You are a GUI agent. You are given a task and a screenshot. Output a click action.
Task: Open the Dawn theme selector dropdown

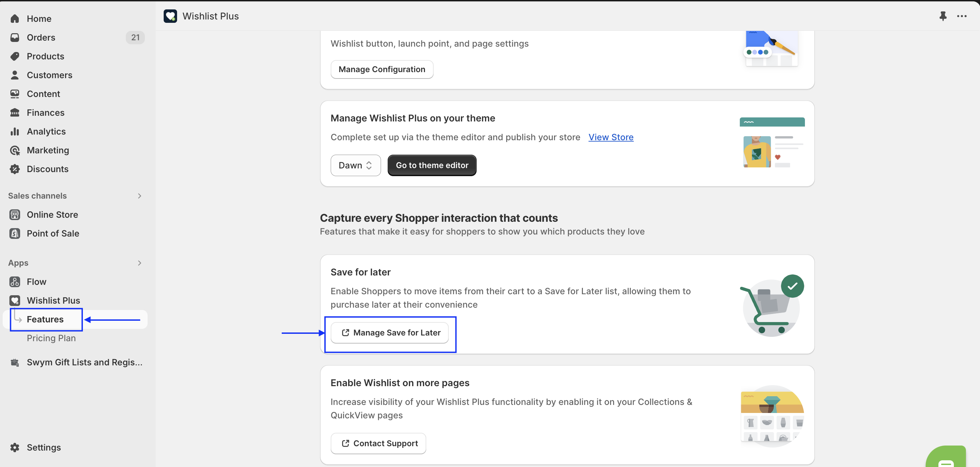click(x=355, y=165)
